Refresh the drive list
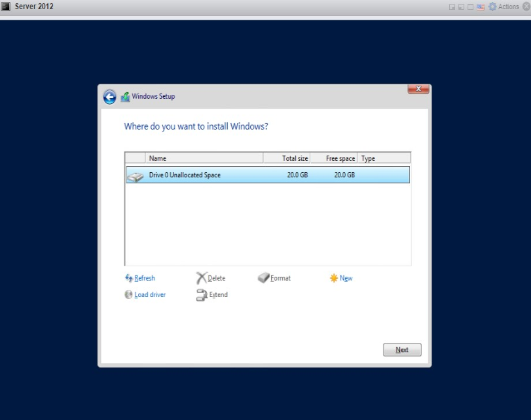This screenshot has height=420, width=531. [x=140, y=278]
